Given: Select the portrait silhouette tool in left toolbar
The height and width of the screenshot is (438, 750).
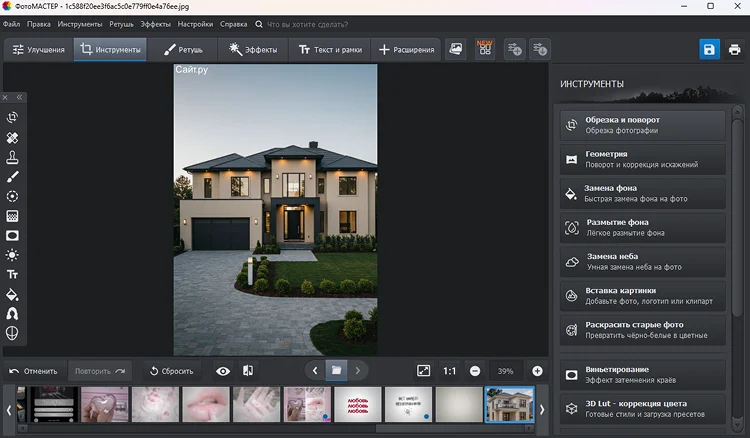Looking at the screenshot, I should [12, 314].
